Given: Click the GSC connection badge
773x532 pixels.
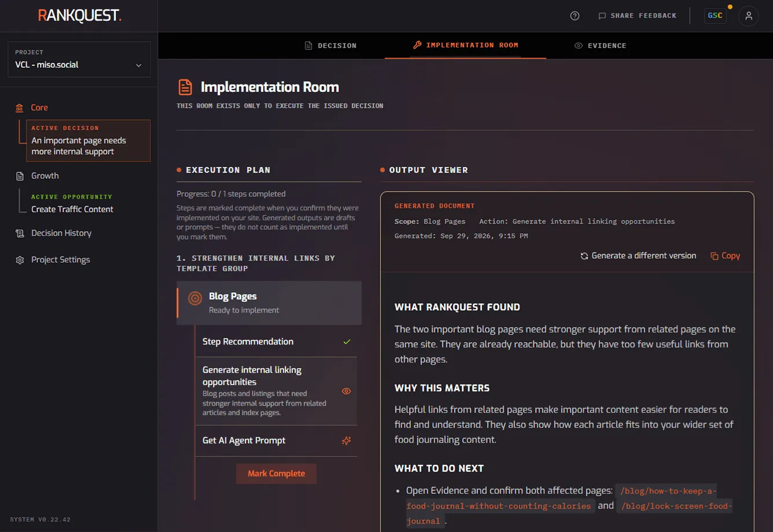Looking at the screenshot, I should coord(715,16).
